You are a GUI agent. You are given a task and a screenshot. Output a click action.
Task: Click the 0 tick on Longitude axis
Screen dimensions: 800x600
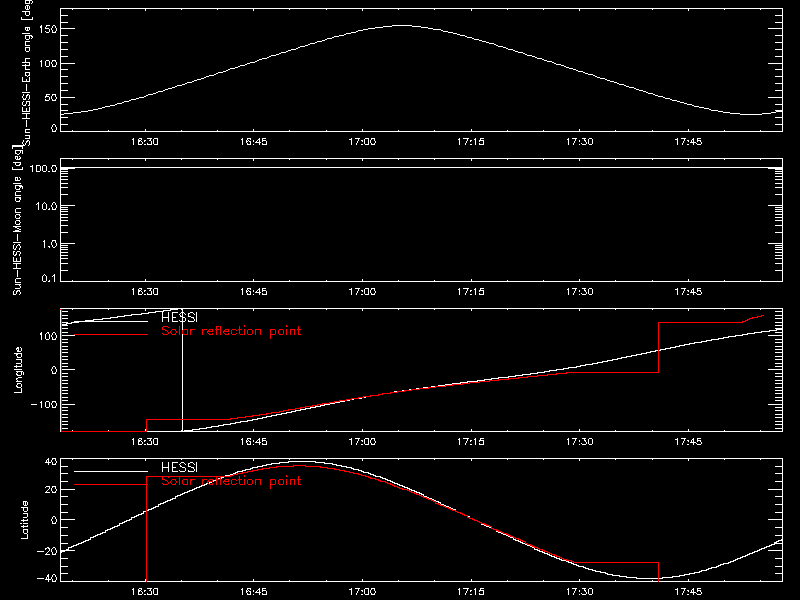pos(54,370)
